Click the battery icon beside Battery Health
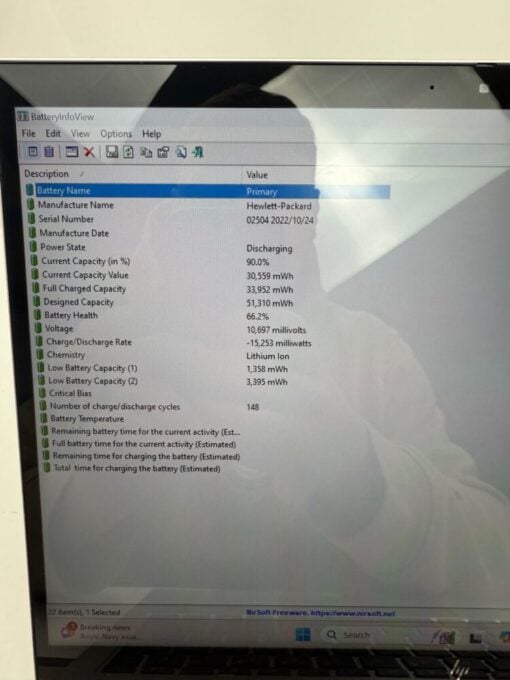 (37, 315)
